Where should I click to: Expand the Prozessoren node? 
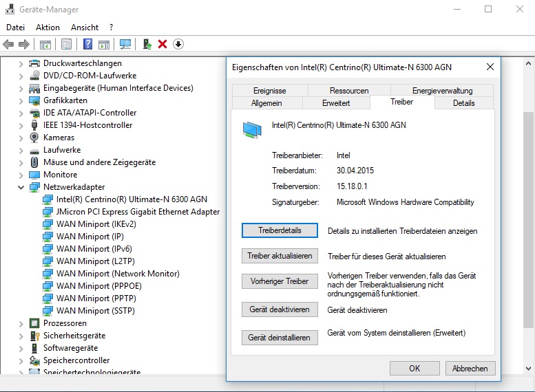21,323
